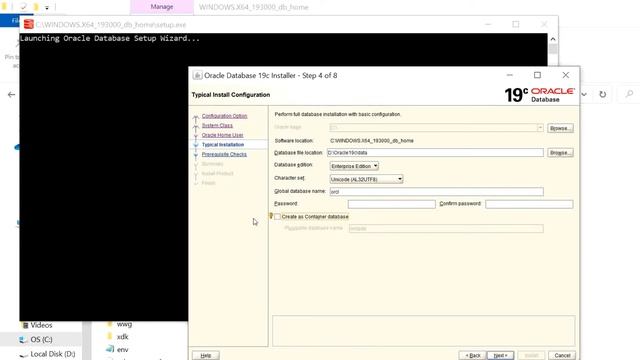The height and width of the screenshot is (360, 640).
Task: Focus the Password input field
Action: point(391,204)
